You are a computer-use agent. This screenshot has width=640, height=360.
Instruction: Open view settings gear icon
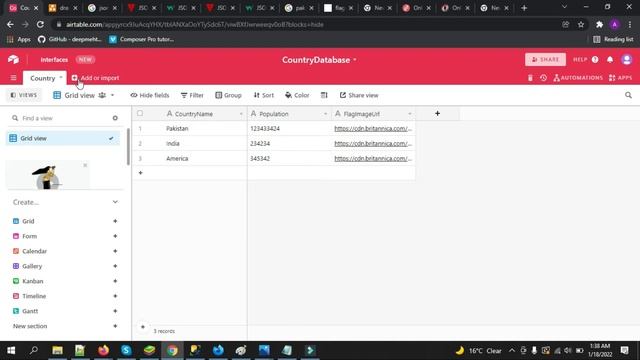coord(115,118)
